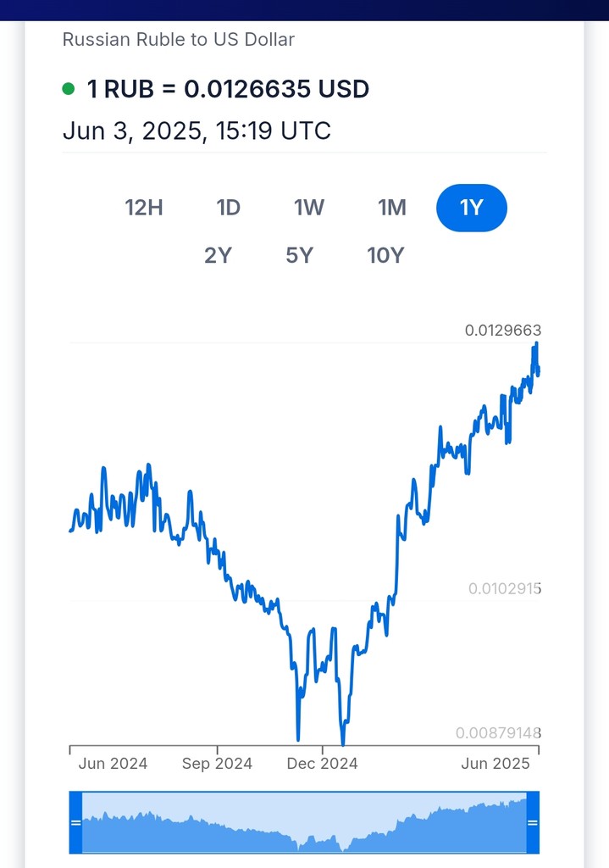Click the green live status dot
The height and width of the screenshot is (868, 609).
point(69,88)
